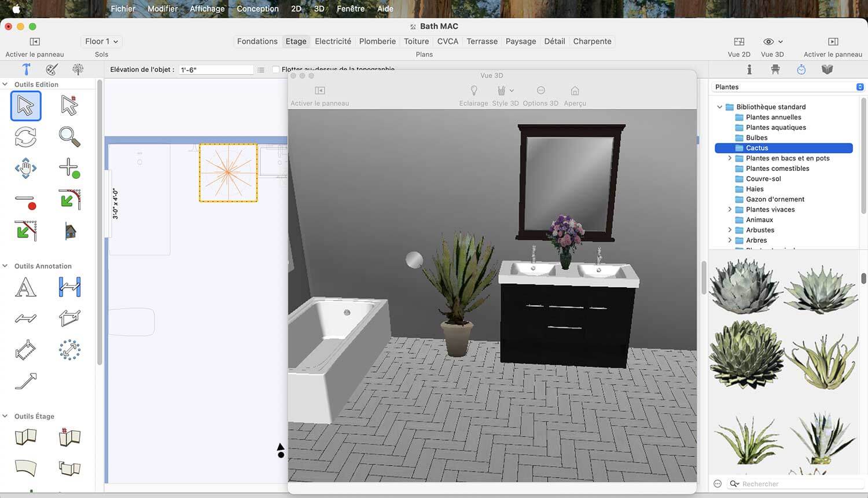Viewport: 868px width, 498px height.
Task: Open the Conception menu
Action: point(258,9)
